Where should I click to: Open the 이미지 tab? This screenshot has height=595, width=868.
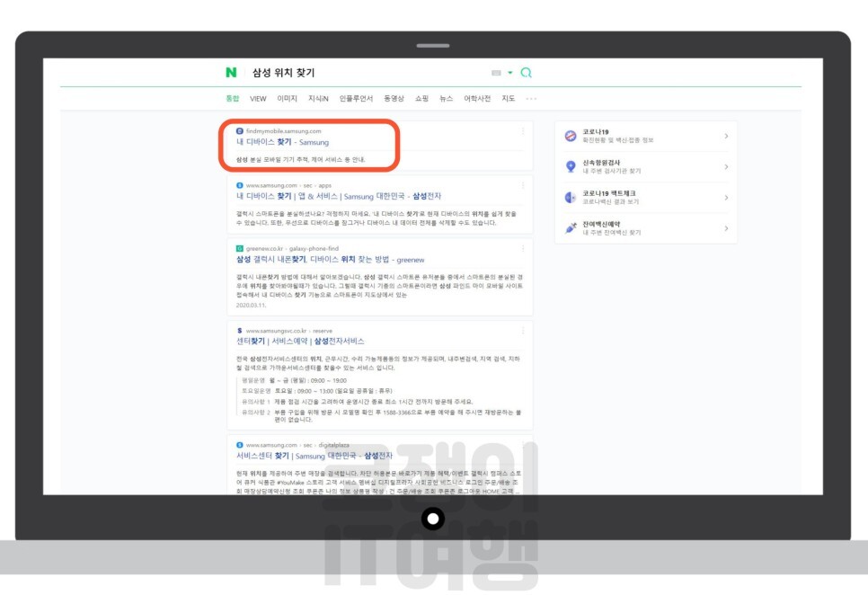(x=288, y=99)
